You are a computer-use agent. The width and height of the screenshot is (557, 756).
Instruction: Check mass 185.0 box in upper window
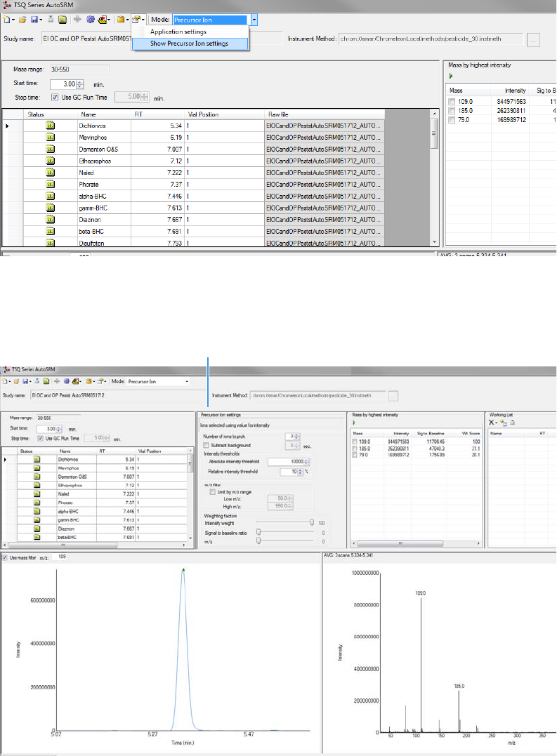click(452, 111)
